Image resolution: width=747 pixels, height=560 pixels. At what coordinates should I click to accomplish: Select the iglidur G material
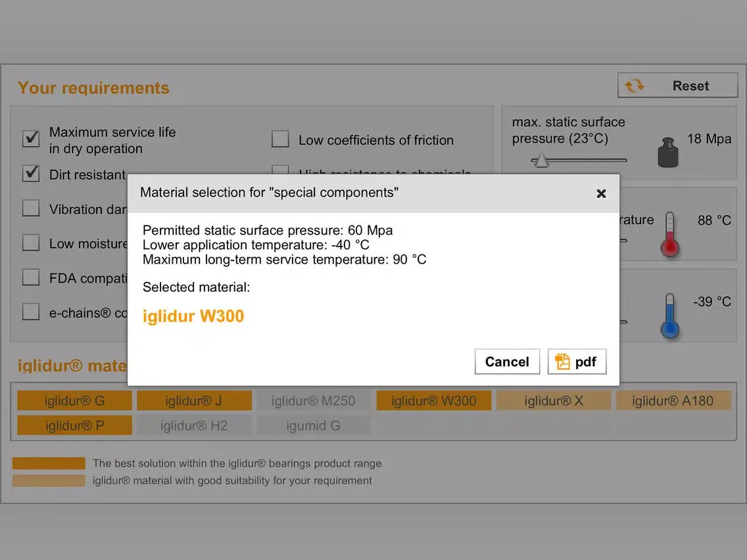(75, 401)
